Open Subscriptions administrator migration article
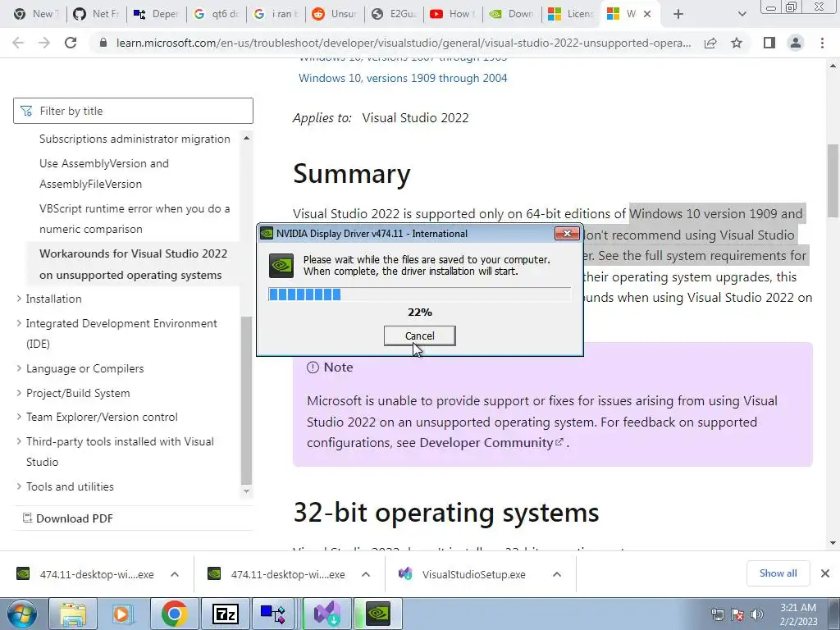840x630 pixels. point(135,139)
